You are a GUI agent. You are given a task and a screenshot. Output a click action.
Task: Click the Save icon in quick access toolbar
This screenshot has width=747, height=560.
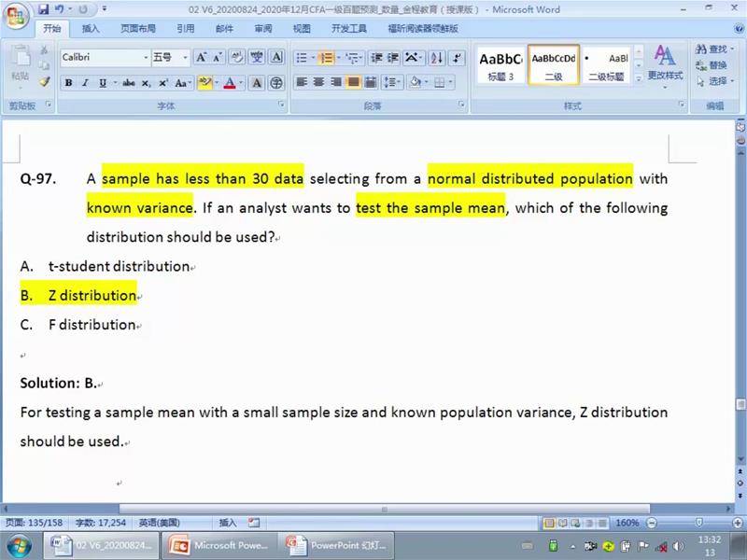[x=44, y=9]
